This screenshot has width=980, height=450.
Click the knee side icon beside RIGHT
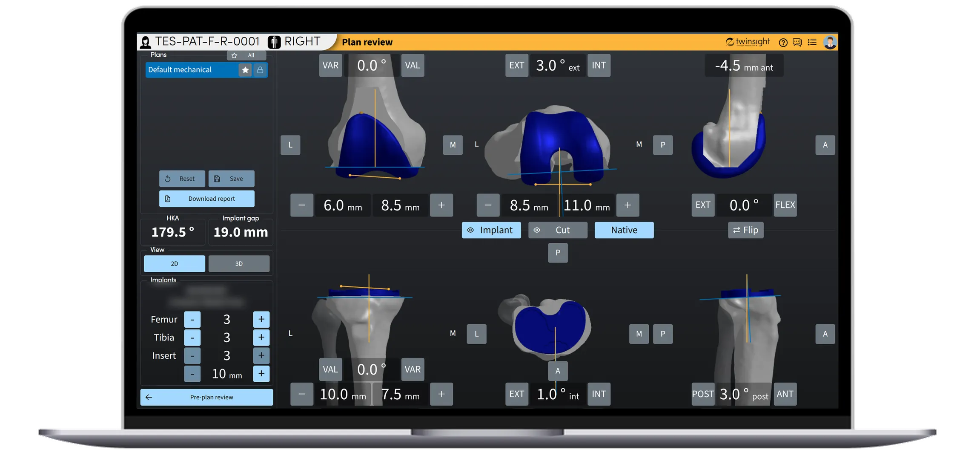coord(274,42)
